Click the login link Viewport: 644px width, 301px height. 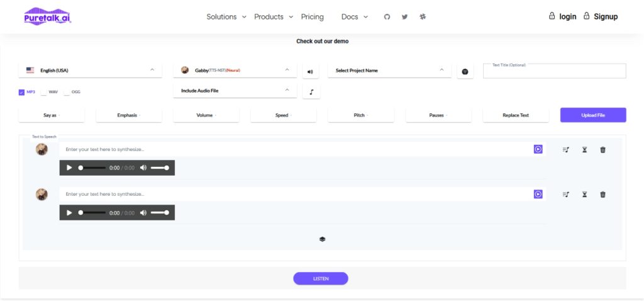(568, 16)
